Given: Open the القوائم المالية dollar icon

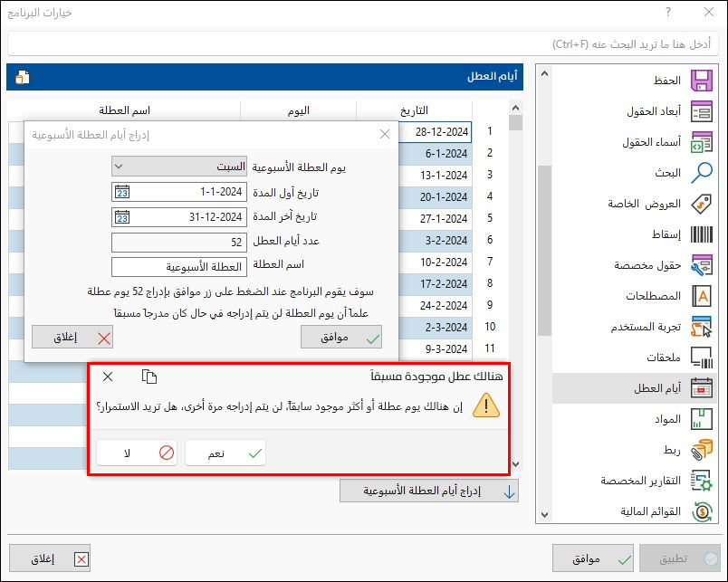Looking at the screenshot, I should [701, 511].
